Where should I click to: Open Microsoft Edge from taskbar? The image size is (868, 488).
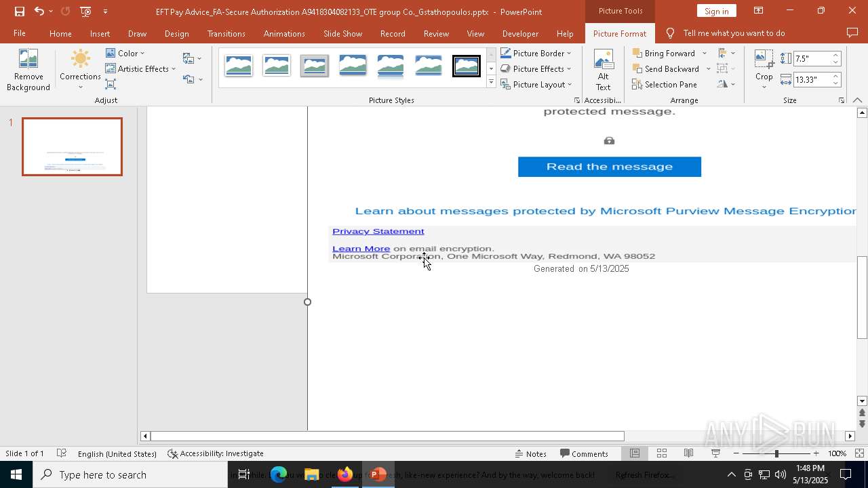pyautogui.click(x=279, y=474)
